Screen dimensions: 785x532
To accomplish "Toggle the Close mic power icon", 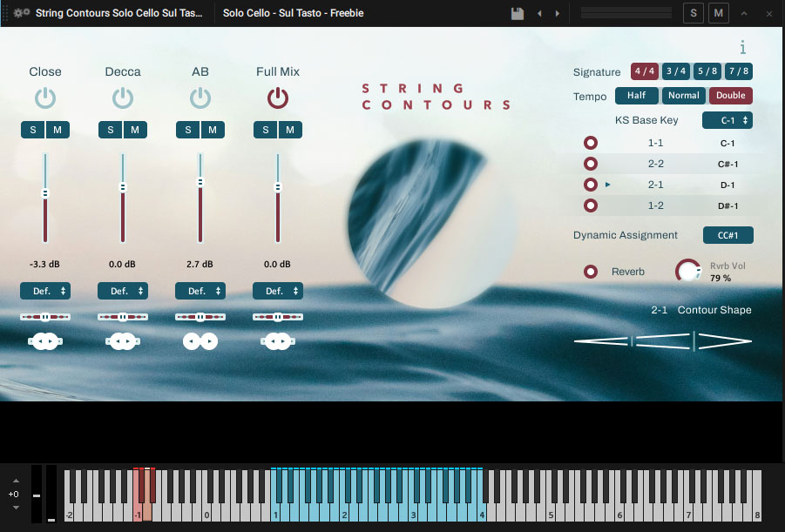I will pos(45,98).
